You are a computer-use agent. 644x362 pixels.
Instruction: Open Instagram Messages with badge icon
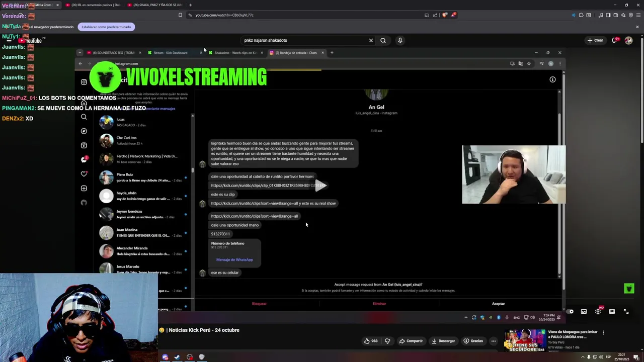pyautogui.click(x=84, y=159)
